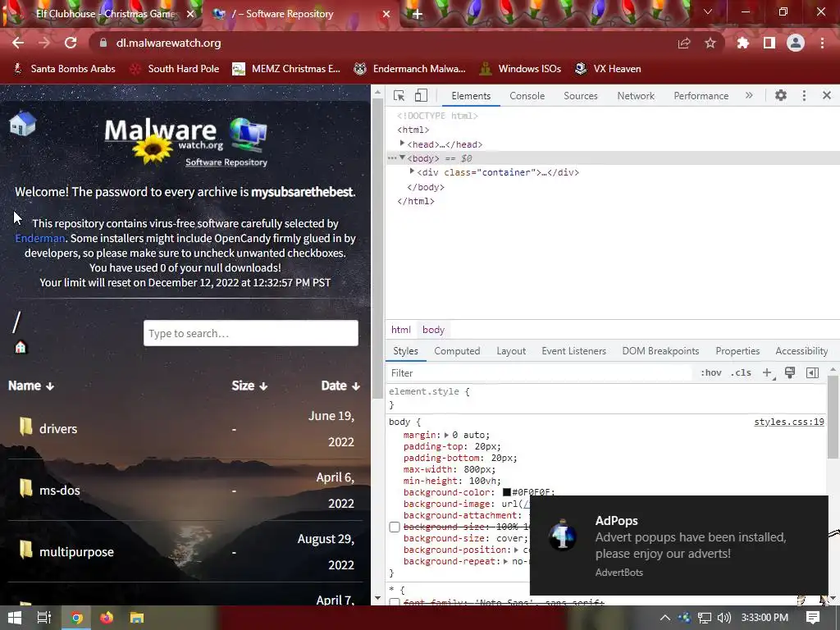
Task: Switch to the Performance tab
Action: (x=701, y=96)
